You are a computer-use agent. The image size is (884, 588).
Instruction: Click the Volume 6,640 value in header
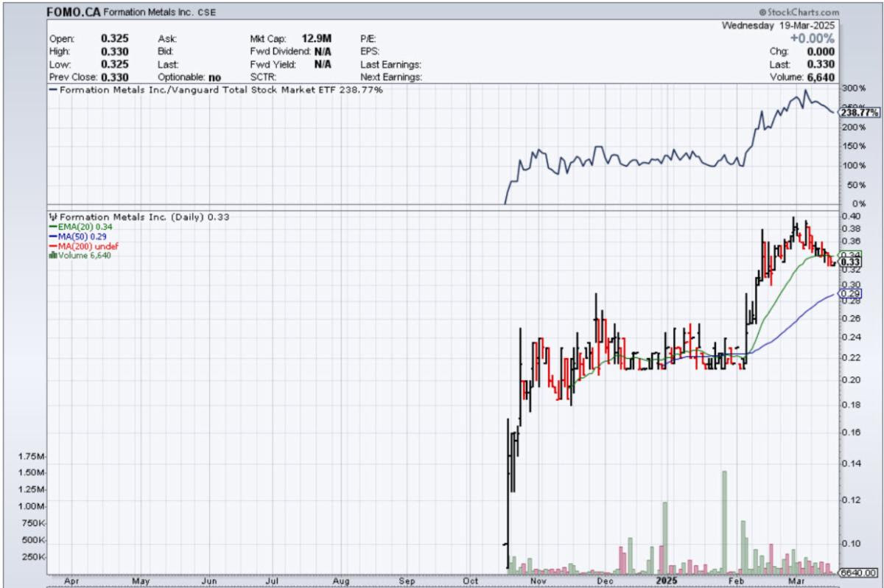coord(821,77)
